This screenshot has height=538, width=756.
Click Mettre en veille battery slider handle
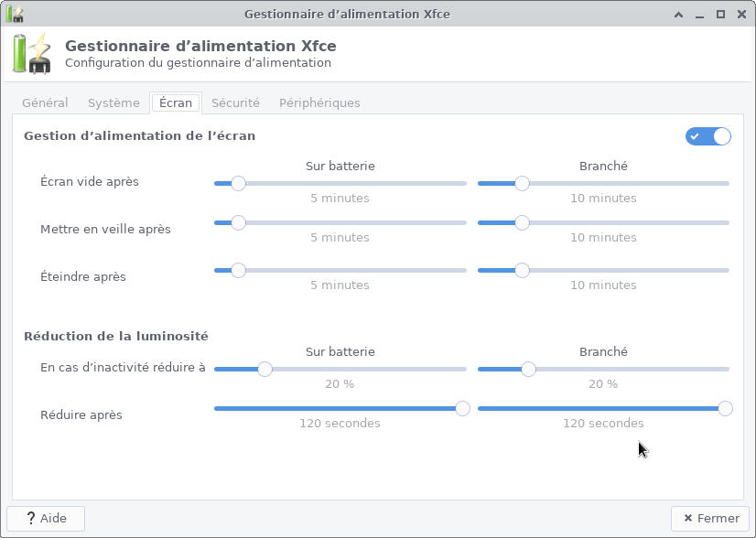click(x=238, y=222)
